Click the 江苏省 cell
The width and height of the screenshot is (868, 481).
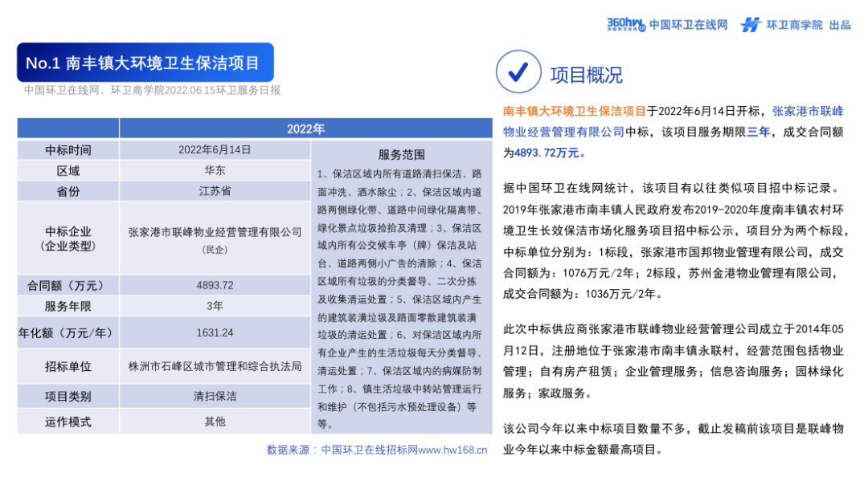pos(215,191)
